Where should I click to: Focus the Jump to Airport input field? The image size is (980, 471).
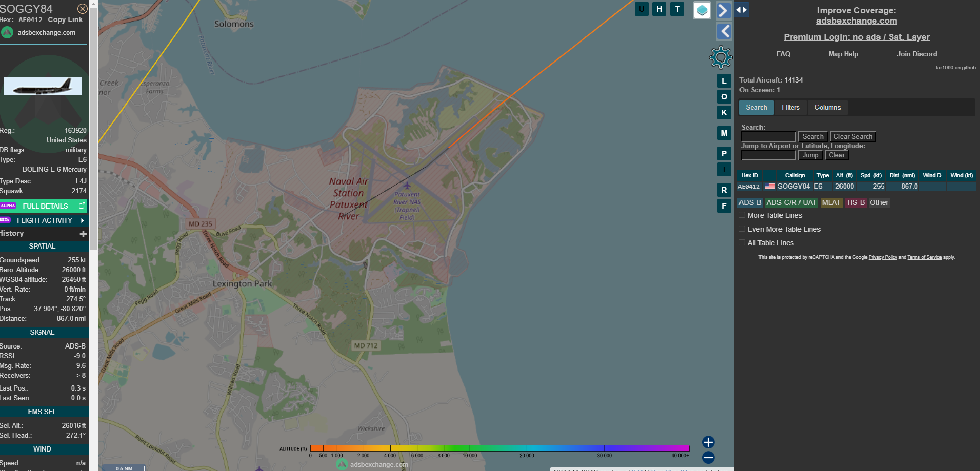(768, 155)
